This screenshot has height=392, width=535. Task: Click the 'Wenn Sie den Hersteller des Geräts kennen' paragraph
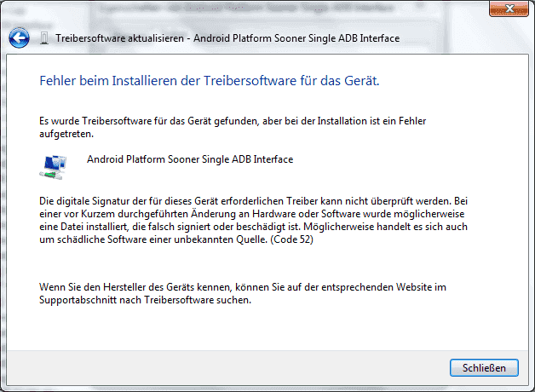tap(243, 293)
